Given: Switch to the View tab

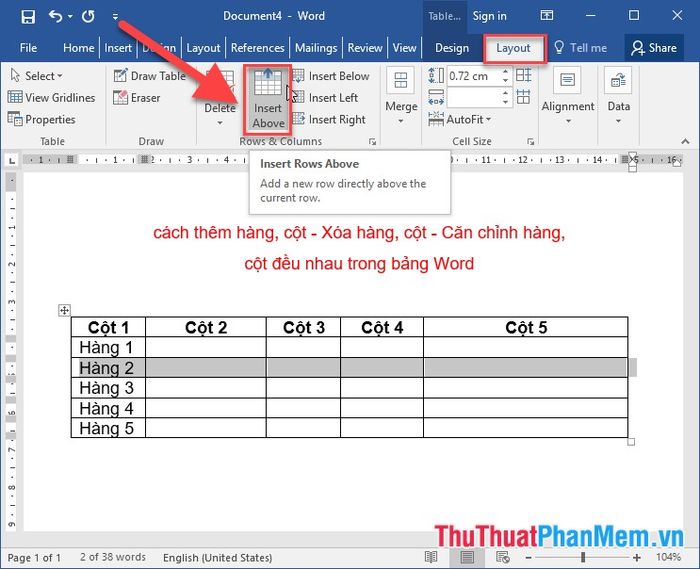Looking at the screenshot, I should tap(404, 48).
